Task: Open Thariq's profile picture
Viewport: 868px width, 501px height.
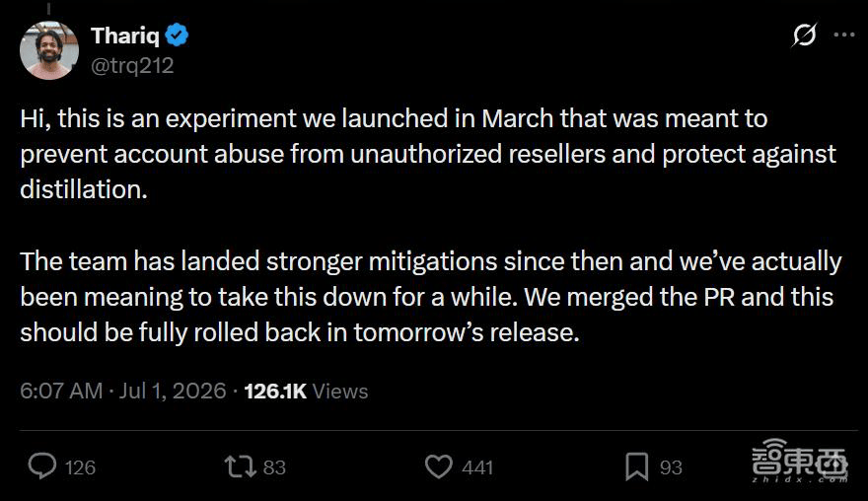Action: 48,50
